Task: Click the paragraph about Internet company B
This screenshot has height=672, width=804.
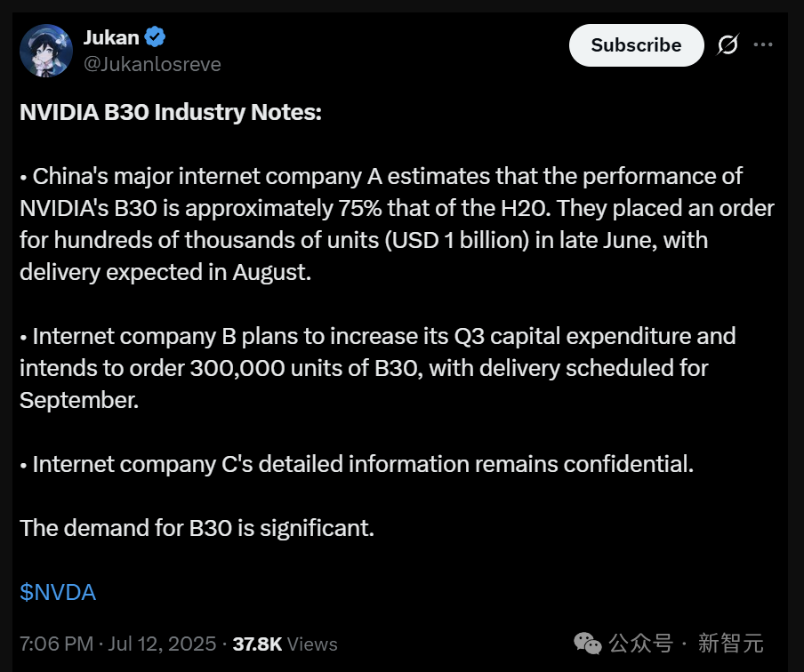Action: pyautogui.click(x=377, y=368)
